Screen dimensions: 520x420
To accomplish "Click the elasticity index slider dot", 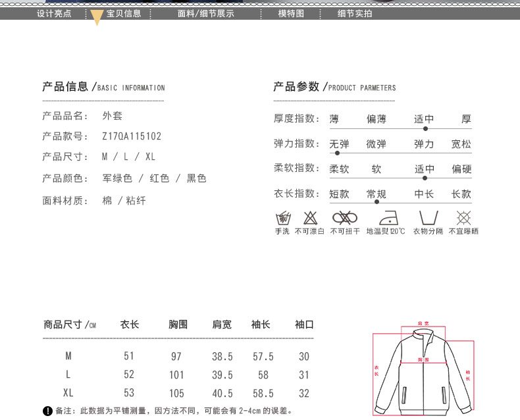I will coord(337,153).
